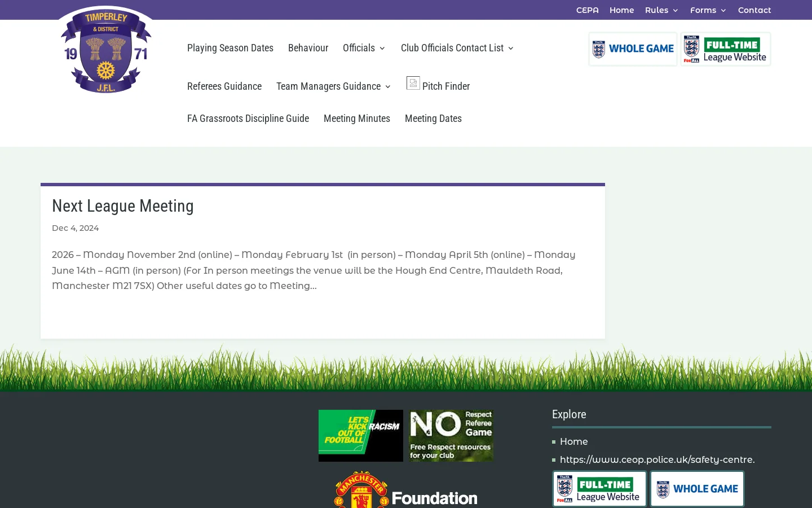This screenshot has height=508, width=812.
Task: Expand the Forms dropdown chevron
Action: (723, 11)
